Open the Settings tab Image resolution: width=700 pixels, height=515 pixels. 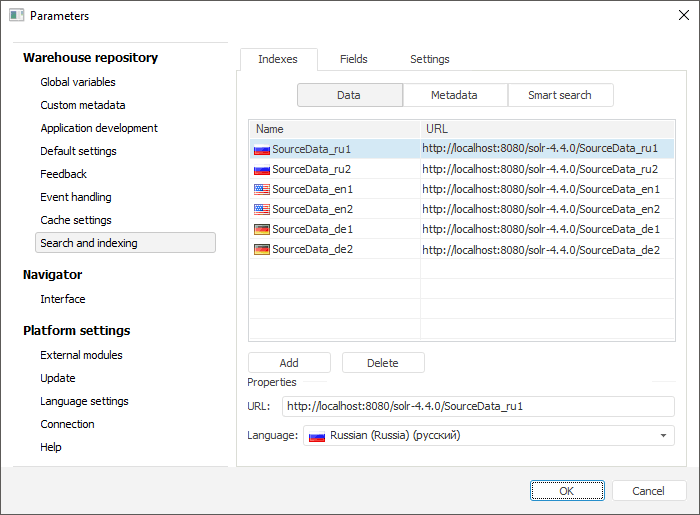pos(430,59)
